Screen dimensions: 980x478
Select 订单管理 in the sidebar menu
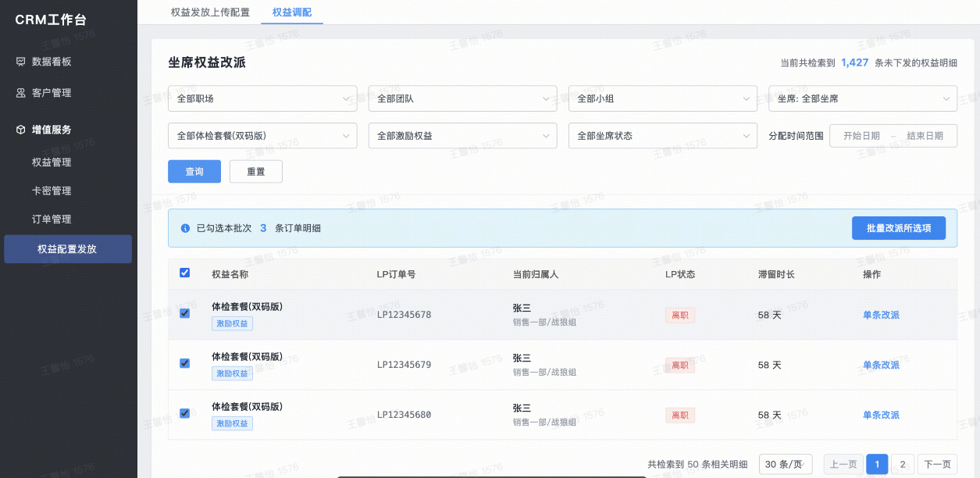click(x=52, y=219)
